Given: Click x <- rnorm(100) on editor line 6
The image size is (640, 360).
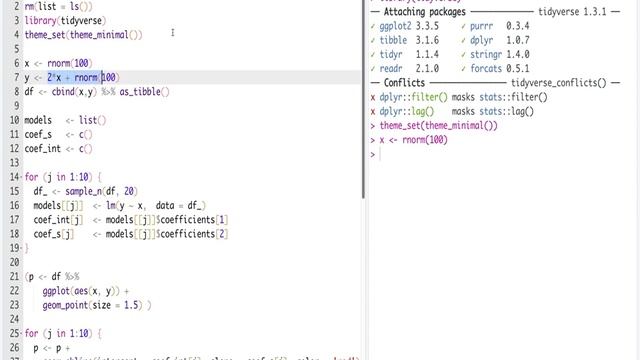Looking at the screenshot, I should click(x=58, y=63).
